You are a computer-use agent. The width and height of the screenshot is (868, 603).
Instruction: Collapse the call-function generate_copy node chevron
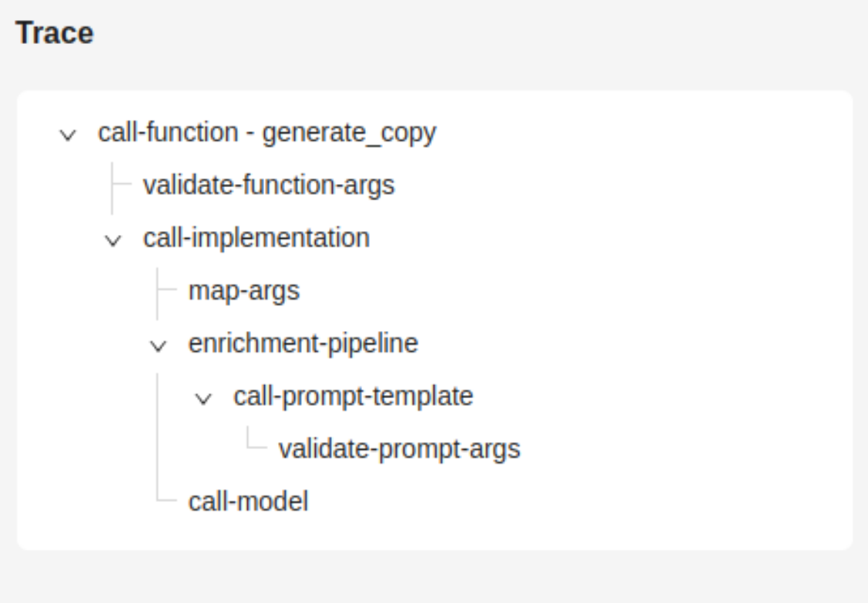point(68,135)
